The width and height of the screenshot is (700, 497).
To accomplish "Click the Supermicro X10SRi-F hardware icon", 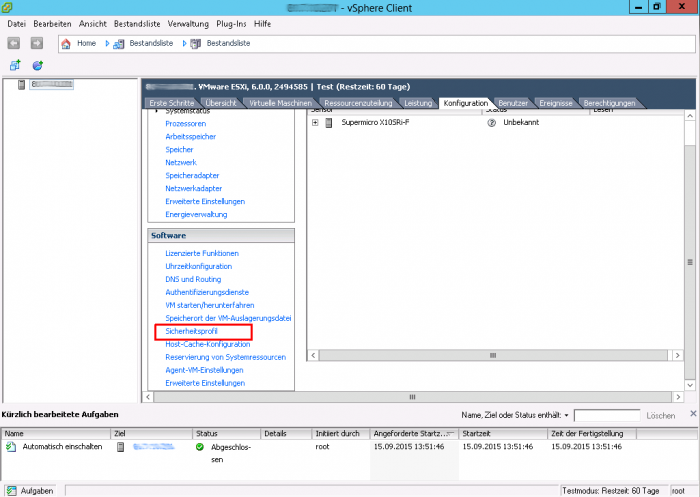I will (x=329, y=123).
